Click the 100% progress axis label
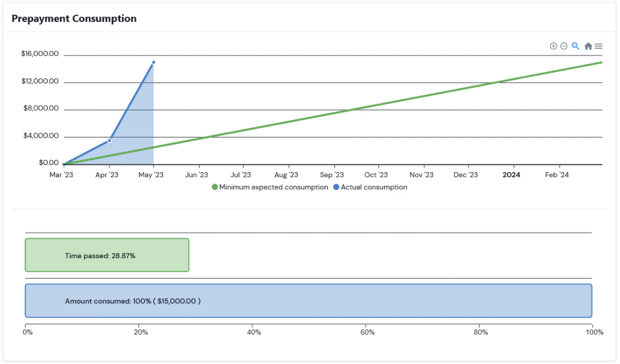620x364 pixels. [595, 332]
